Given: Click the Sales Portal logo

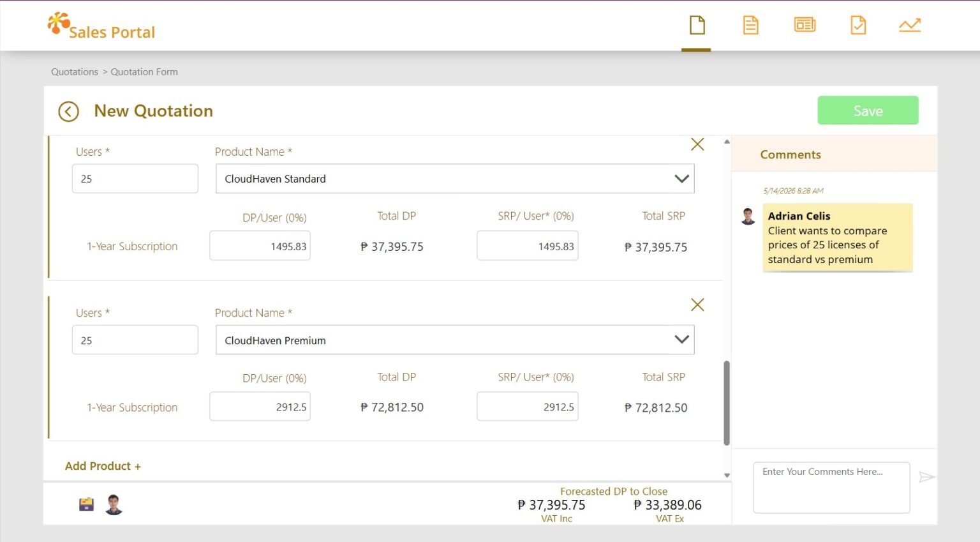Looking at the screenshot, I should 101,26.
